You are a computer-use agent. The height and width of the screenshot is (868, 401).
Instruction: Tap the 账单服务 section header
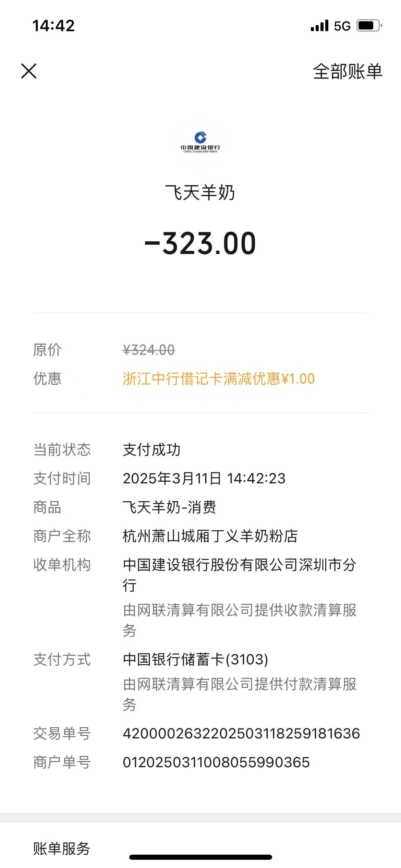(x=62, y=849)
